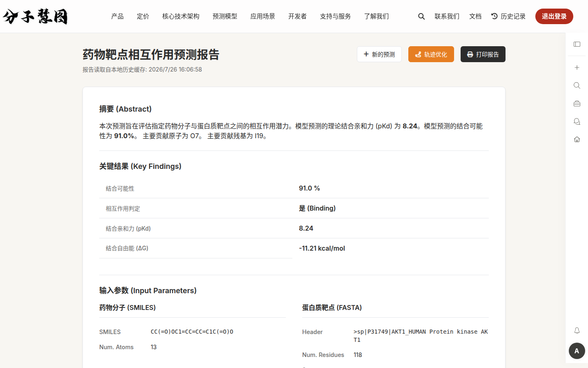Click the report timestamp 2026/7/26 16:06:58
This screenshot has height=368, width=588.
[175, 70]
